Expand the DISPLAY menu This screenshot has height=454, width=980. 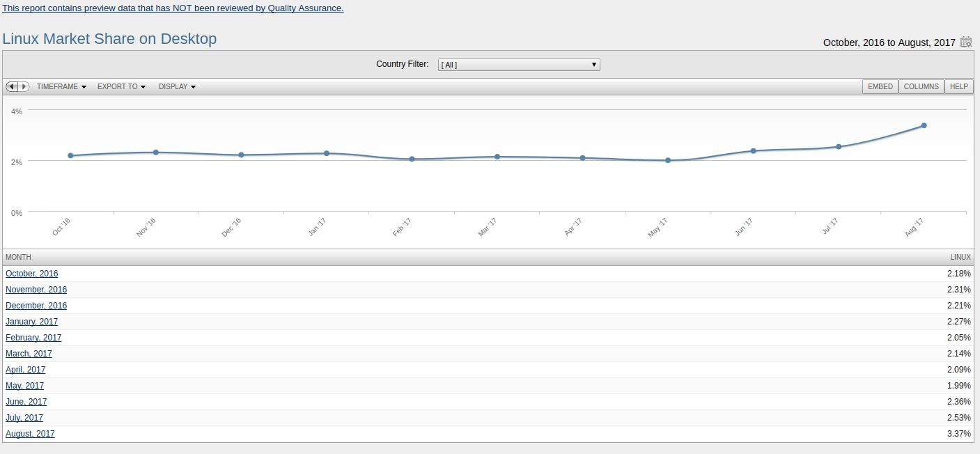[177, 86]
